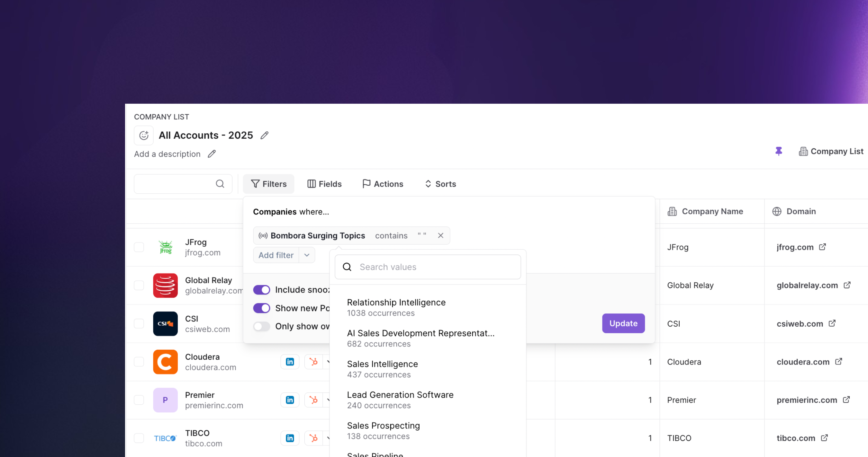
Task: Select the CSI row checkbox
Action: (x=139, y=324)
